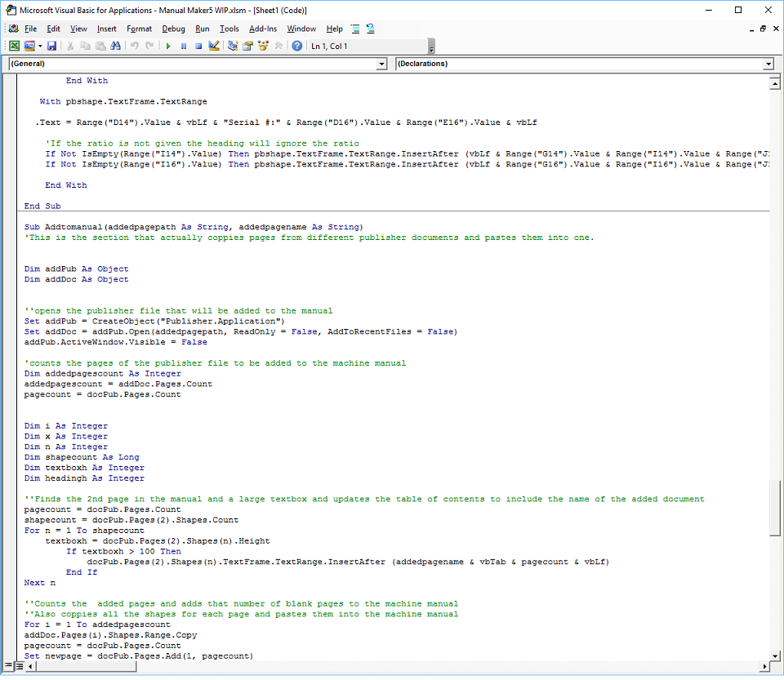The width and height of the screenshot is (784, 680).
Task: Switch to Full Module View
Action: pos(18,667)
